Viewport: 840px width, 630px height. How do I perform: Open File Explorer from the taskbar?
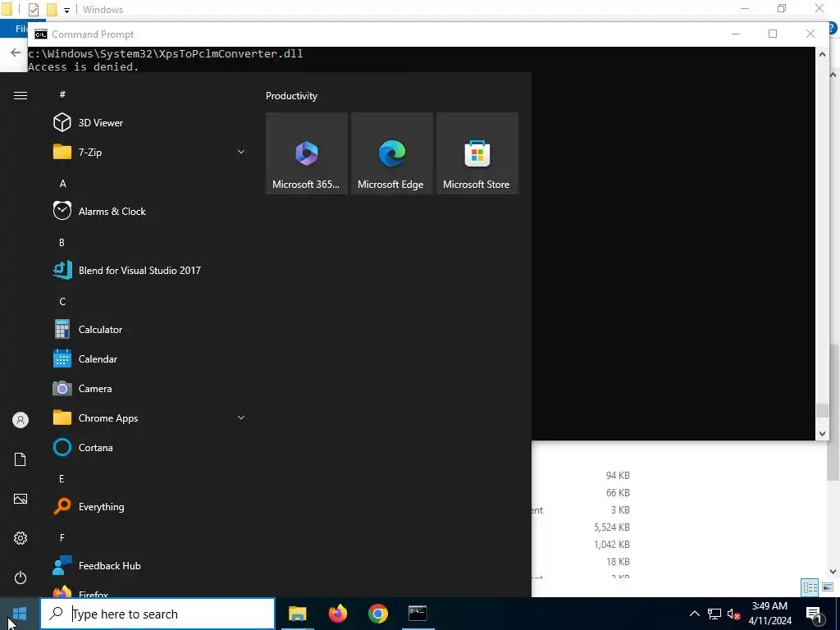click(297, 614)
